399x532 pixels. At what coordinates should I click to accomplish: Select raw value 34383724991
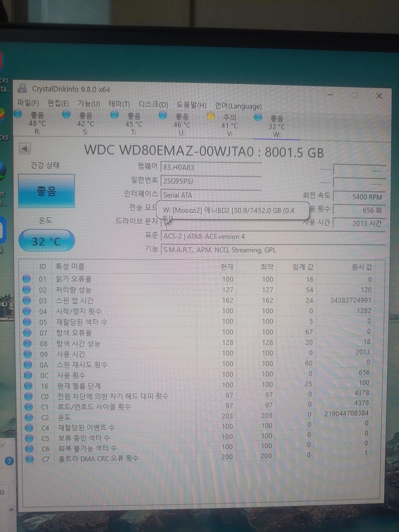coord(351,300)
